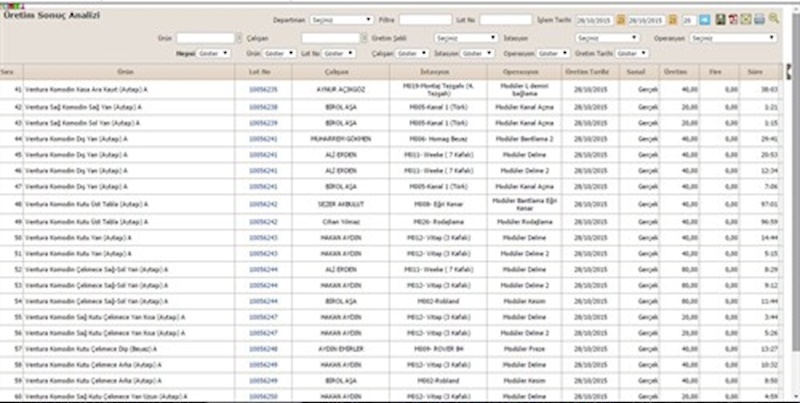The height and width of the screenshot is (403, 800).
Task: Select cell 'Modüler Freze' in row 57
Action: click(524, 349)
